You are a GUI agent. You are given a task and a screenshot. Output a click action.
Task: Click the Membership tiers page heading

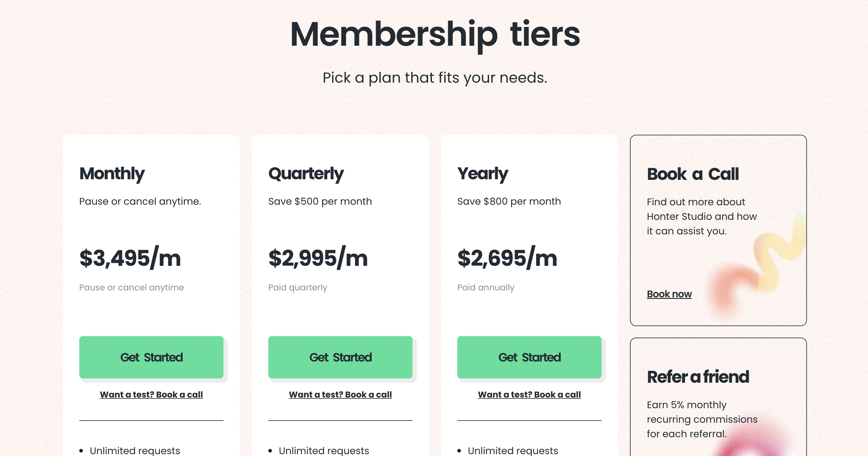[x=435, y=35]
